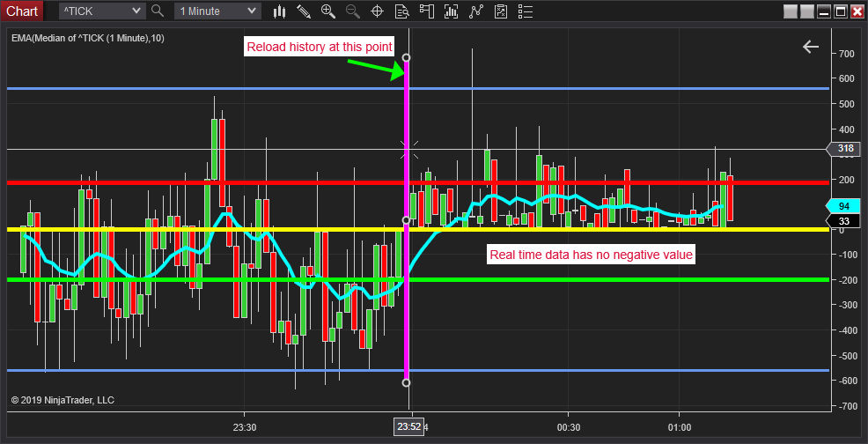Open the strategies icon
This screenshot has height=444, width=868.
[501, 11]
